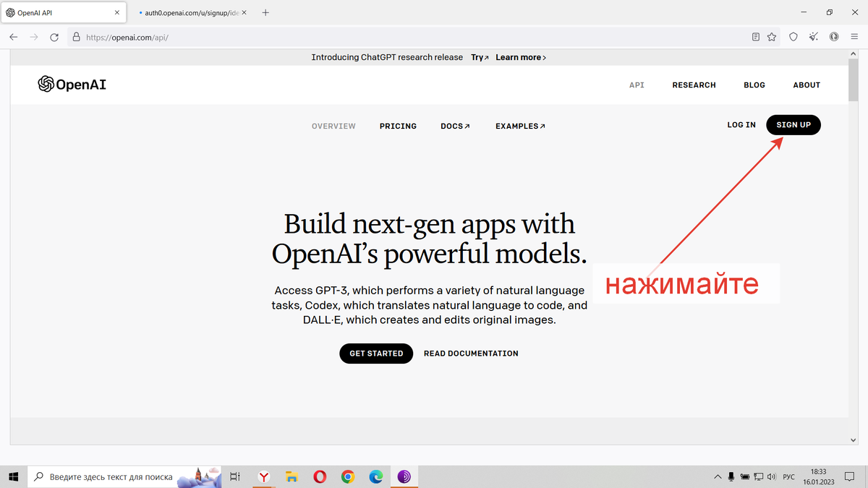Launch Opera from the taskbar

pyautogui.click(x=320, y=476)
